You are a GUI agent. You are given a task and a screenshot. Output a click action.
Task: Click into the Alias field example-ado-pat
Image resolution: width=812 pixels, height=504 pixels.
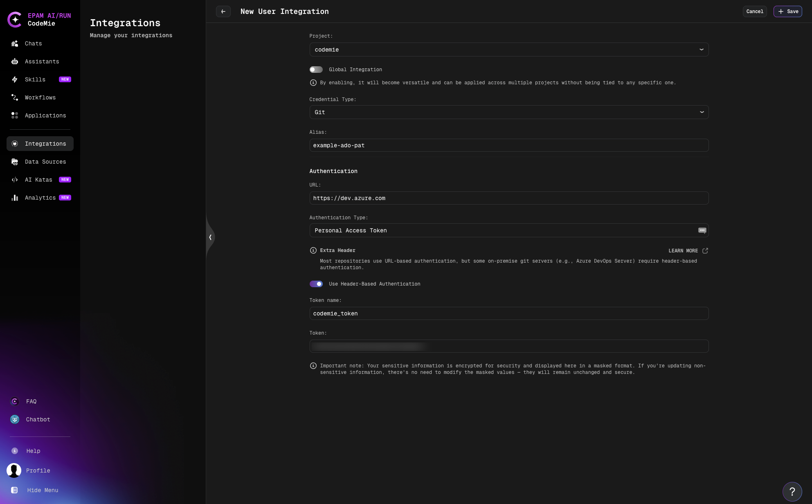(509, 145)
